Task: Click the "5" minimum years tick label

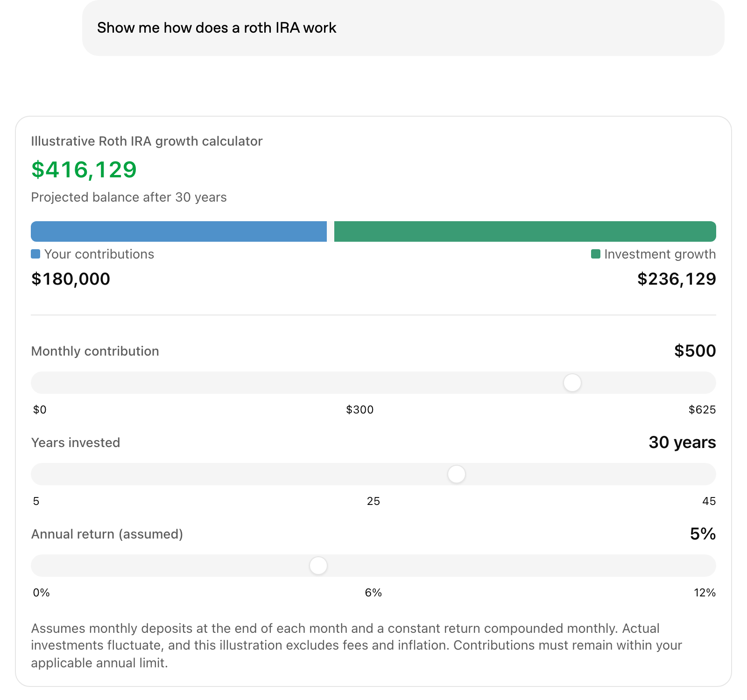Action: click(36, 501)
